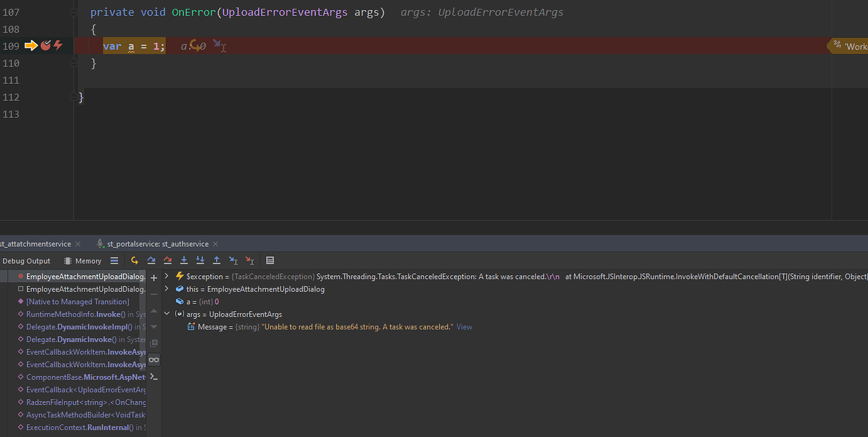868x437 pixels.
Task: Select the Step Out icon
Action: (217, 260)
